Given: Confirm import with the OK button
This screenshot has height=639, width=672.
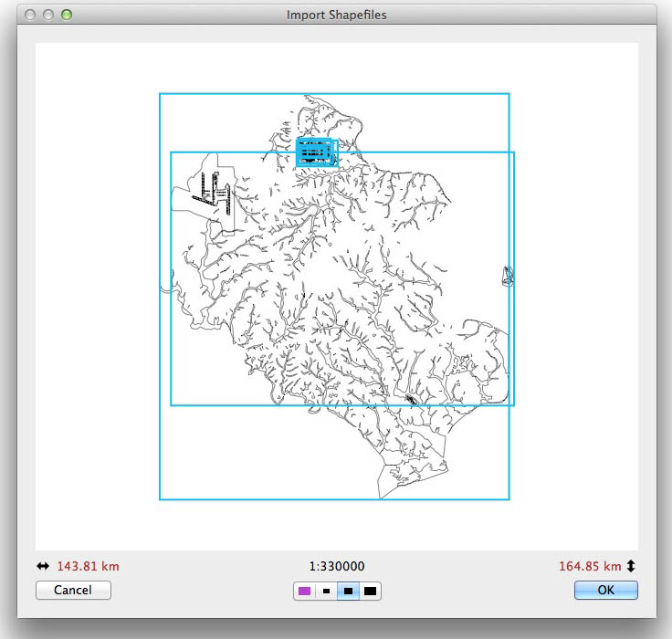Looking at the screenshot, I should point(606,590).
